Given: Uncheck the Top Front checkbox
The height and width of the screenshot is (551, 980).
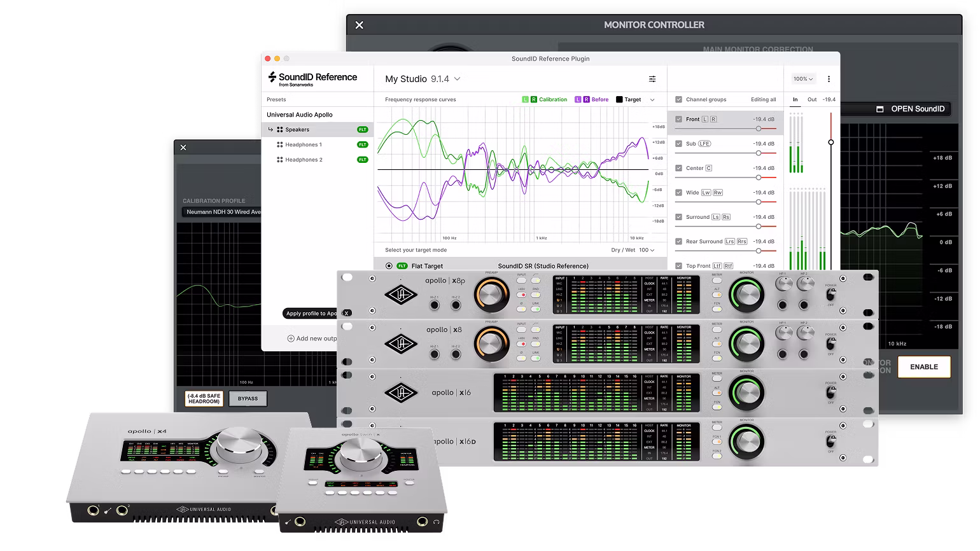Looking at the screenshot, I should 678,266.
